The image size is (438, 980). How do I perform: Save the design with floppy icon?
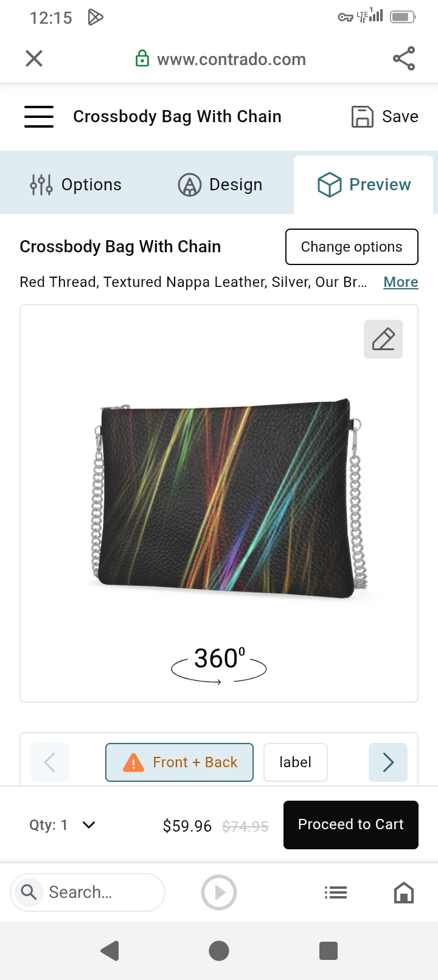pyautogui.click(x=385, y=116)
